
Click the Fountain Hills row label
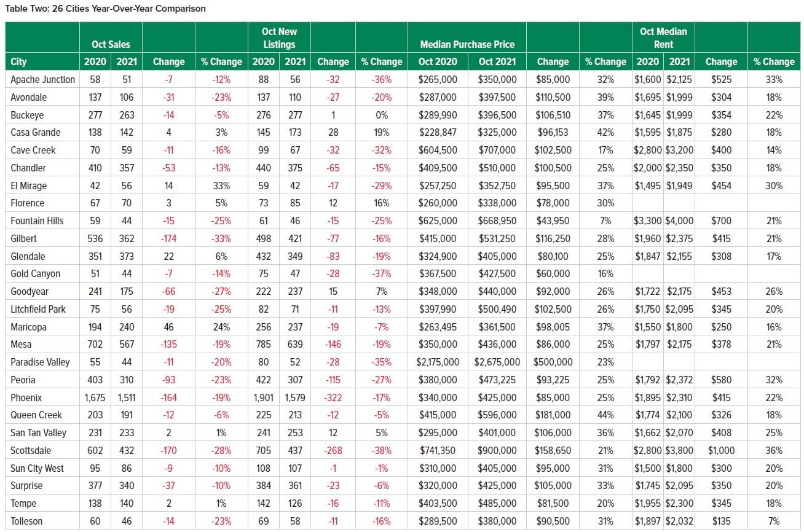tap(37, 221)
